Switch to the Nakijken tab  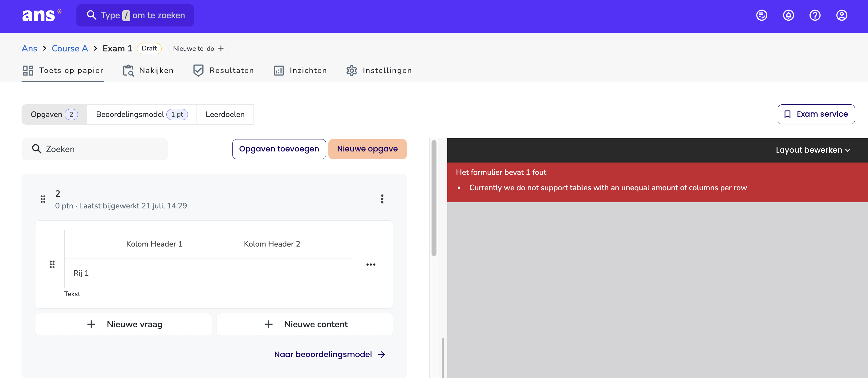coord(148,70)
